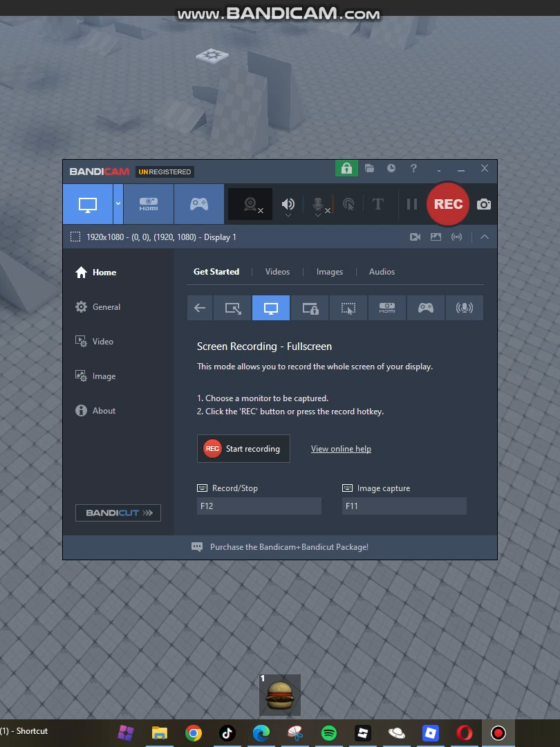Click the video camera icon in status bar
560x747 pixels.
(x=416, y=237)
